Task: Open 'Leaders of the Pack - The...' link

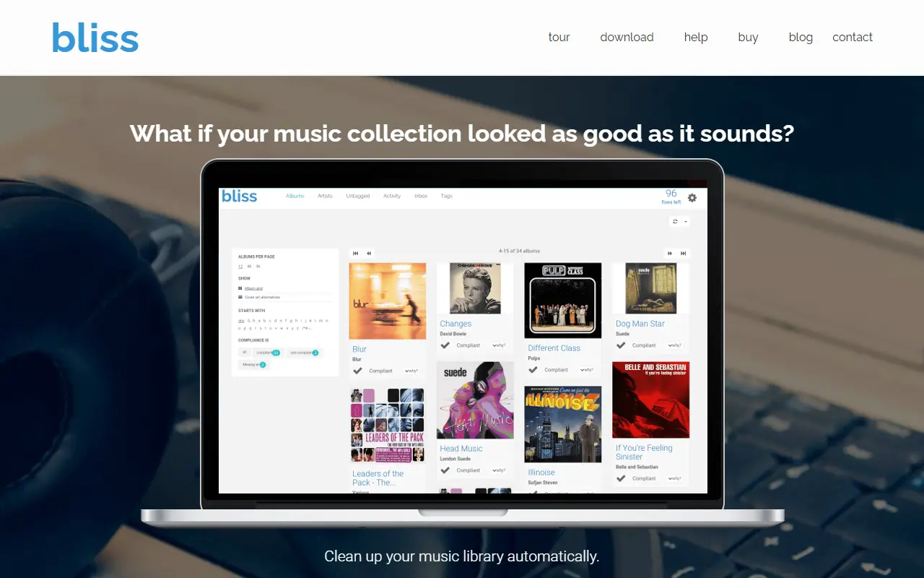Action: tap(378, 478)
